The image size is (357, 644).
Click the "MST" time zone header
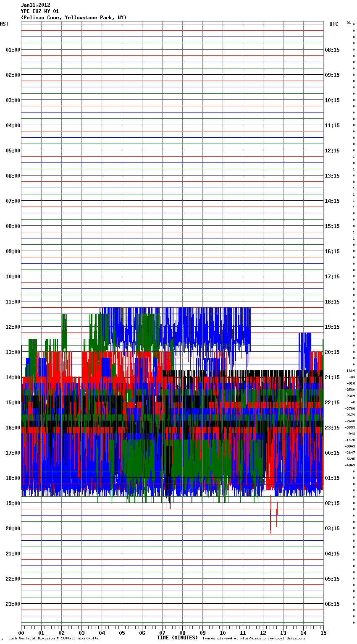(4, 24)
